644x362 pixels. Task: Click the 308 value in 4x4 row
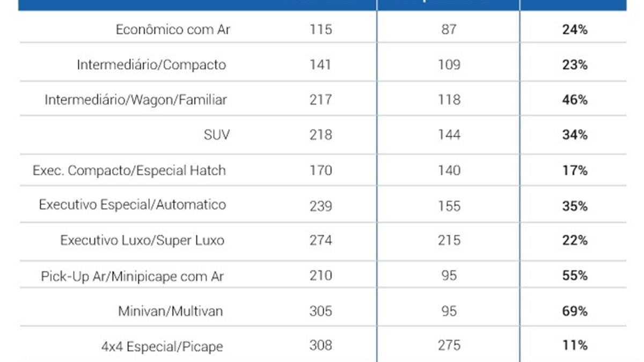[320, 346]
